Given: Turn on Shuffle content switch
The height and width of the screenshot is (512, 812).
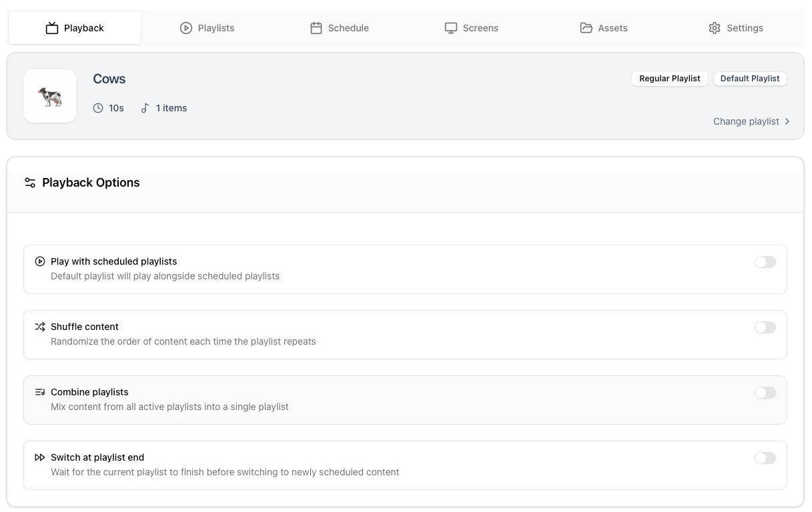Looking at the screenshot, I should click(765, 327).
